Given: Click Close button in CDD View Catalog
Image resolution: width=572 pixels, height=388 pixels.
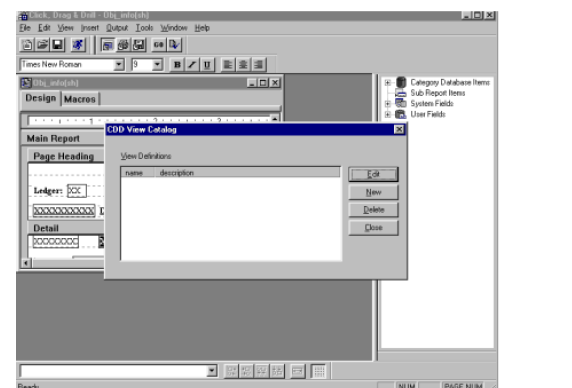Looking at the screenshot, I should pos(373,228).
